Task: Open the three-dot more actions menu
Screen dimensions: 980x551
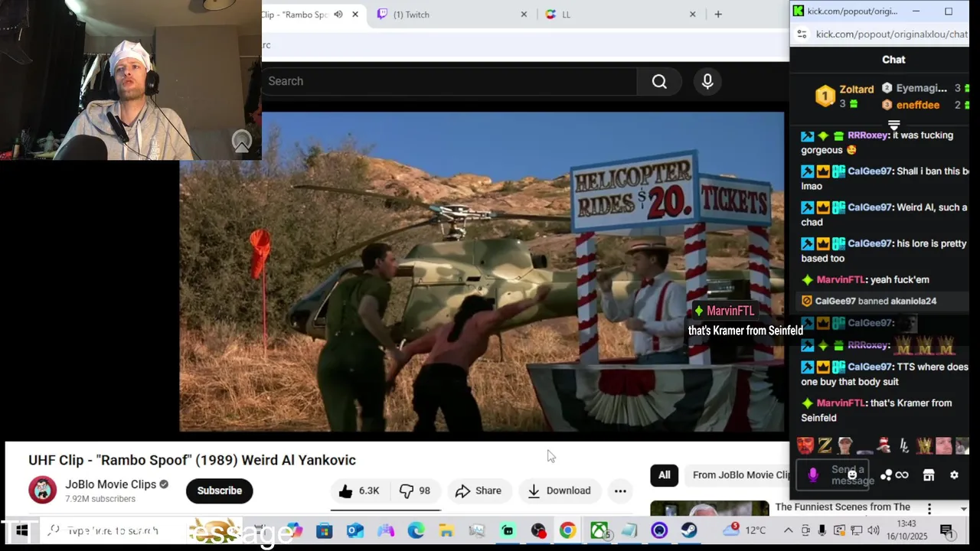Action: (x=620, y=491)
